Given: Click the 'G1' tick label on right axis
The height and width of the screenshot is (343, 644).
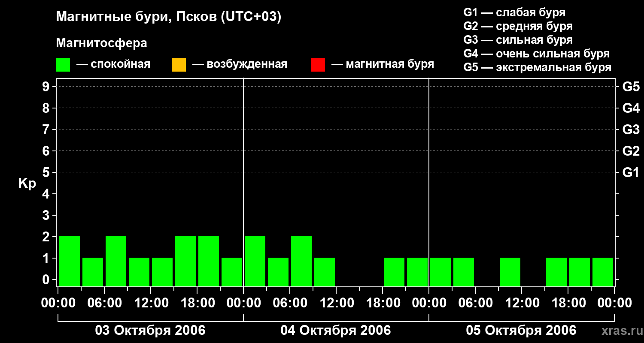Looking at the screenshot, I should point(631,172).
